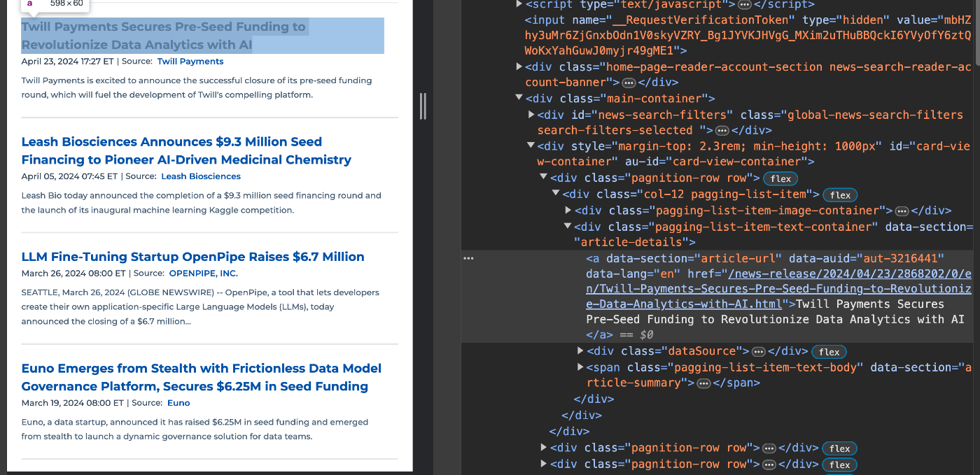Expand the last pagnition-row row div
This screenshot has width=980, height=475.
click(543, 464)
